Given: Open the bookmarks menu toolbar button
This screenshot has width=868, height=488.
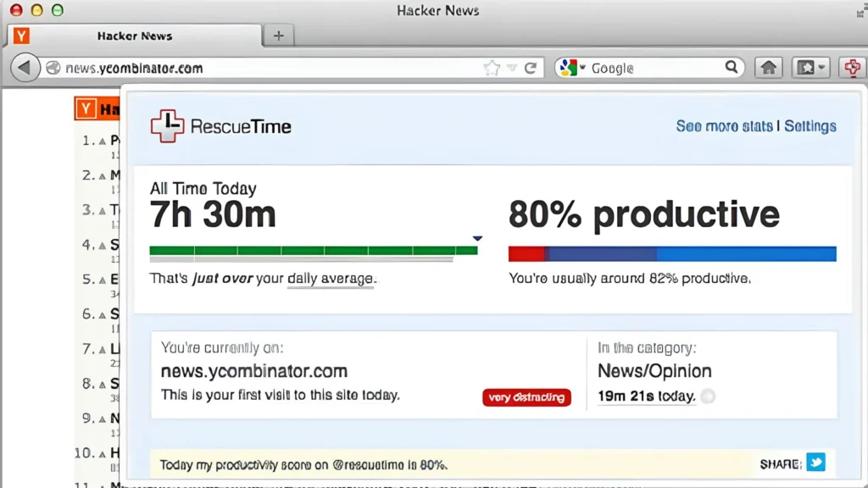Looking at the screenshot, I should point(810,68).
